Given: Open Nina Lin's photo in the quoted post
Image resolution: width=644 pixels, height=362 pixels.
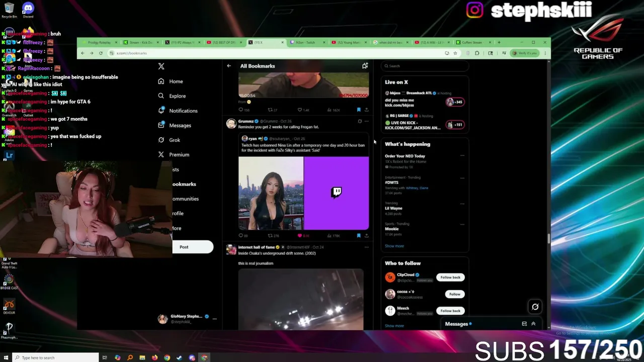Looking at the screenshot, I should 271,193.
